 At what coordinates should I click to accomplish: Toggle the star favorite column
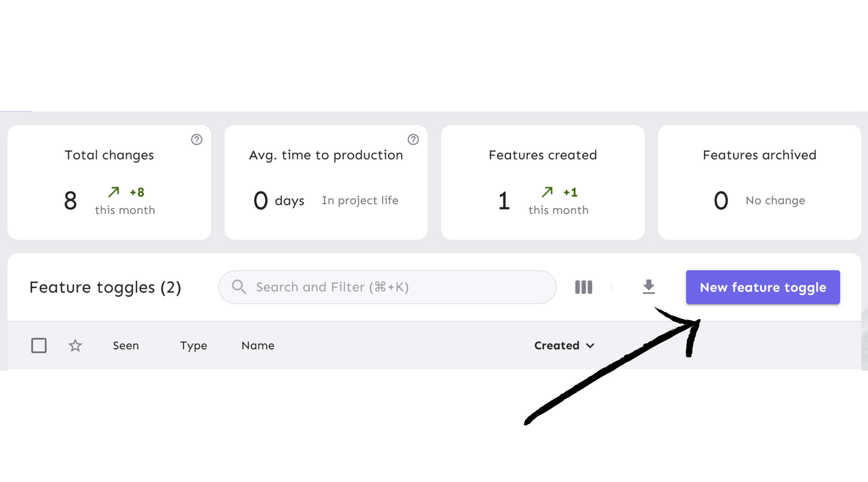tap(75, 345)
